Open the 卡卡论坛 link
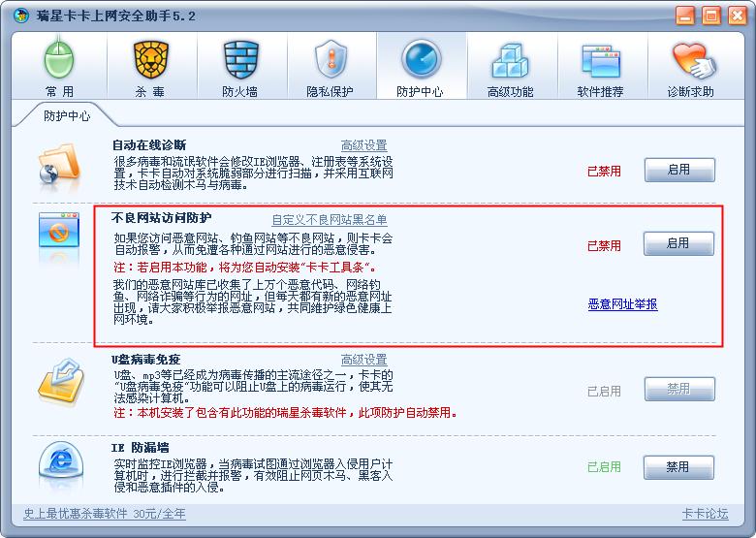The image size is (756, 538). pos(705,514)
